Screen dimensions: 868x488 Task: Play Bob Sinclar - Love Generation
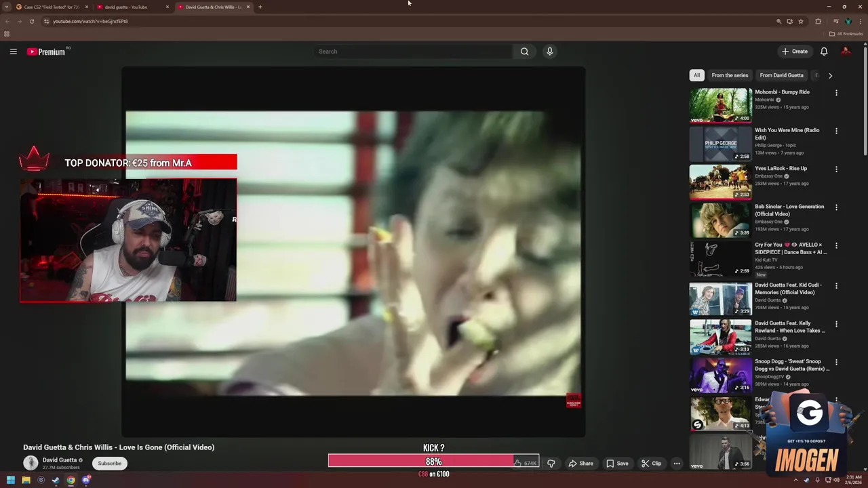point(721,220)
